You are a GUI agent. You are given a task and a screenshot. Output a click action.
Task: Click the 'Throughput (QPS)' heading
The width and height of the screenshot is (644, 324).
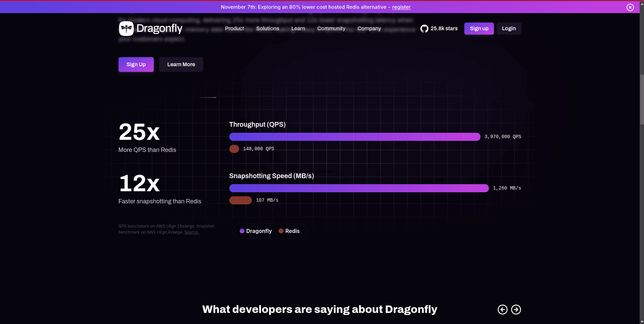pyautogui.click(x=257, y=124)
